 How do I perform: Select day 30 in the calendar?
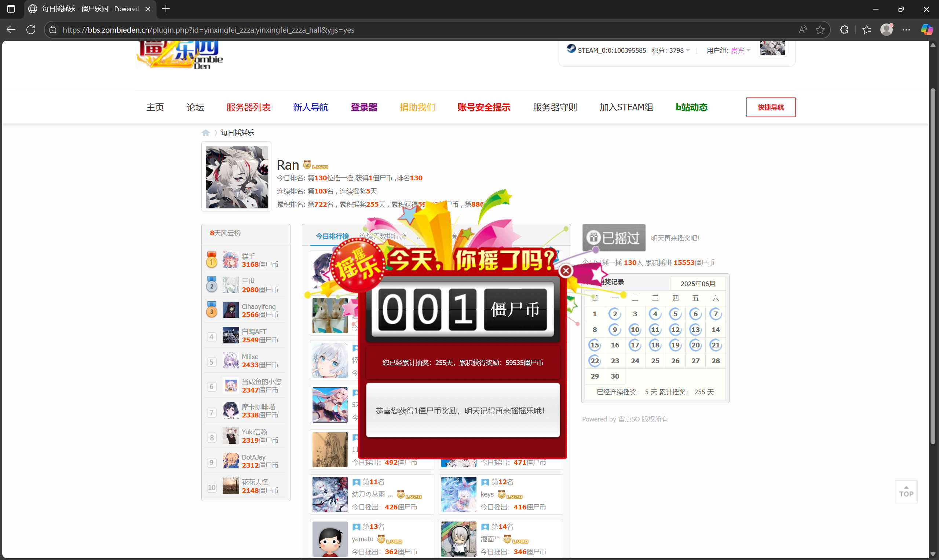coord(615,376)
